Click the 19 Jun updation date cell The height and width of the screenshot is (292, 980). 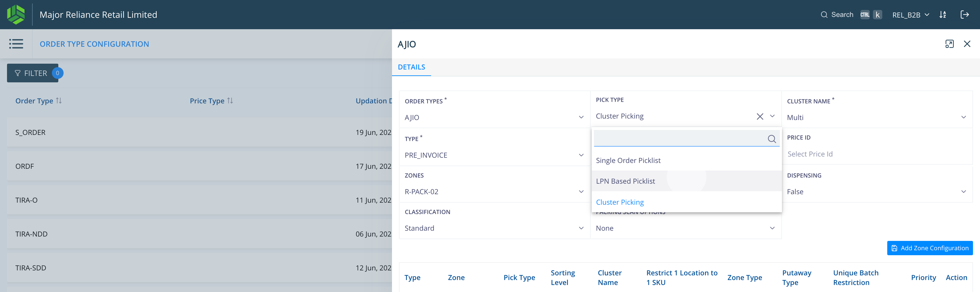(373, 132)
